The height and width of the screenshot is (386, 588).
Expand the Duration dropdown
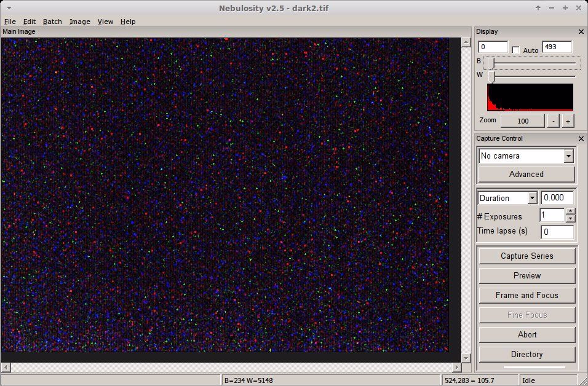(x=532, y=198)
